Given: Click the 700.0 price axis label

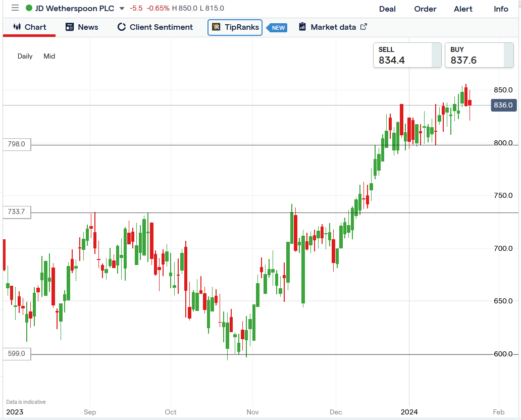Looking at the screenshot, I should (x=503, y=248).
